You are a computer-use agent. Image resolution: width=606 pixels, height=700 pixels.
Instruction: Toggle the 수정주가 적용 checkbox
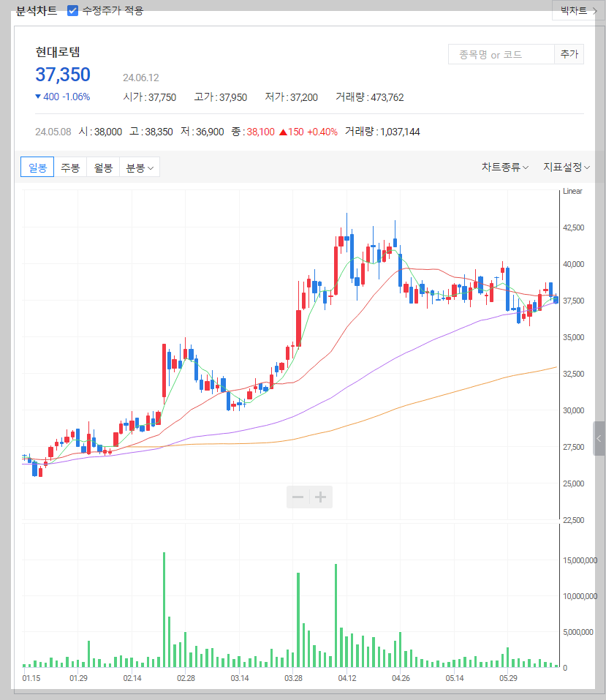coord(73,10)
